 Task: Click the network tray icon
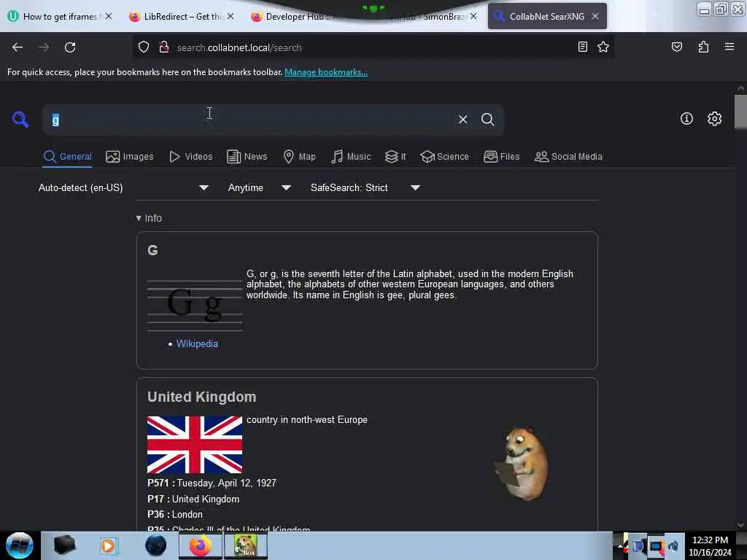656,545
